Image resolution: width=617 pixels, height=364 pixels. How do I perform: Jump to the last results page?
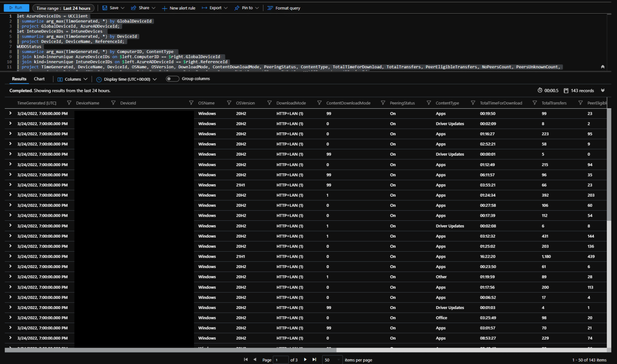click(x=314, y=360)
